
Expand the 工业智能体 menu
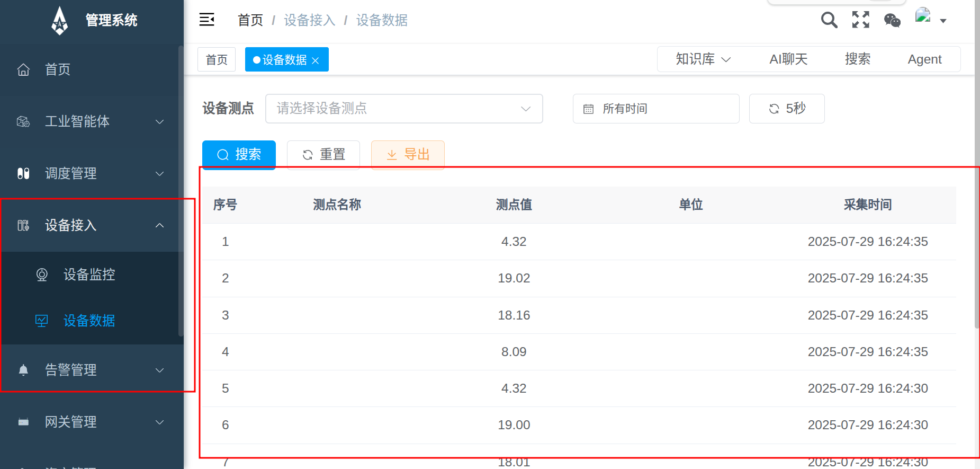click(x=91, y=121)
